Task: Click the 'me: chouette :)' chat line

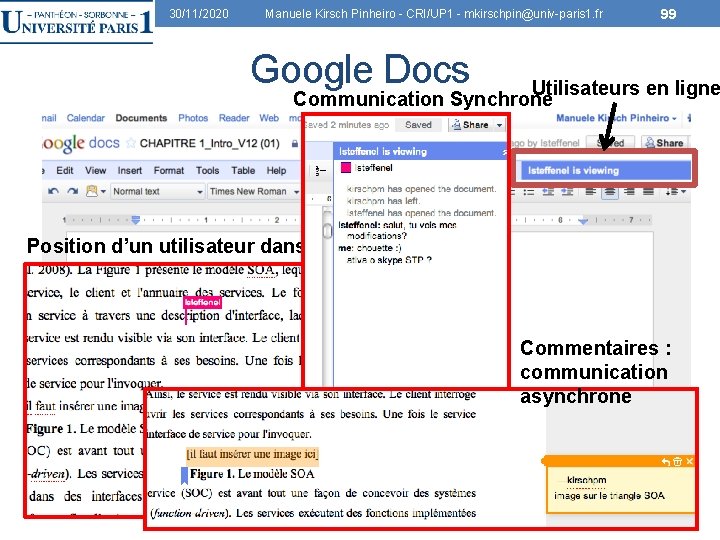Action: tap(370, 248)
